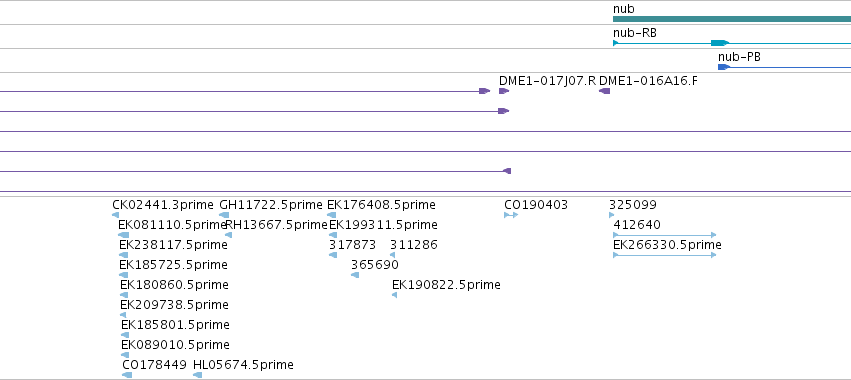Click the DME1-017J07.R label

pos(547,81)
